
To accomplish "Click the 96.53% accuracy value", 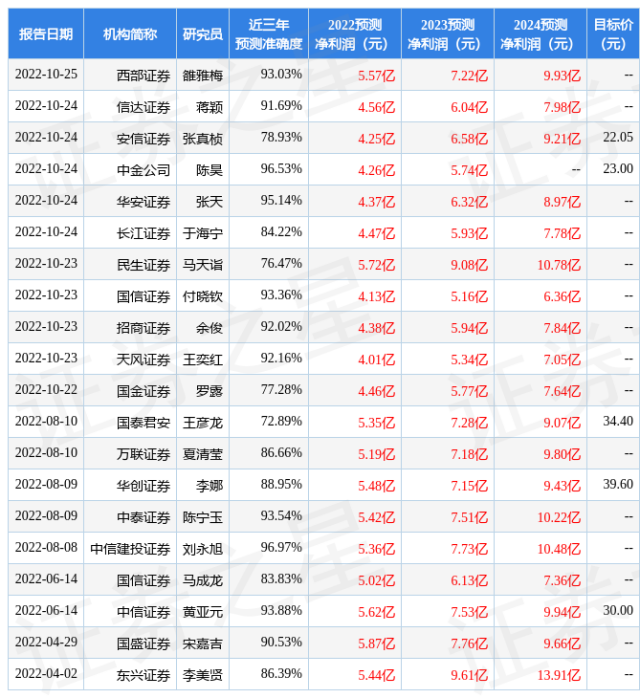I will (281, 169).
